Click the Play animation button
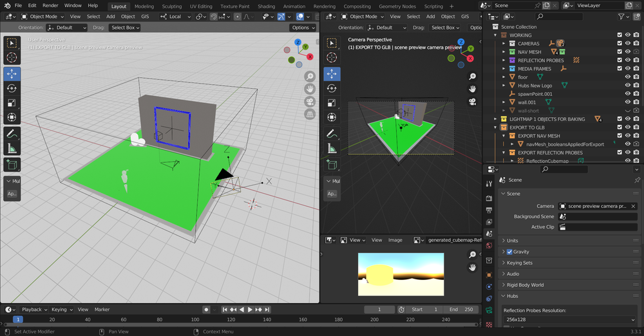 click(250, 310)
